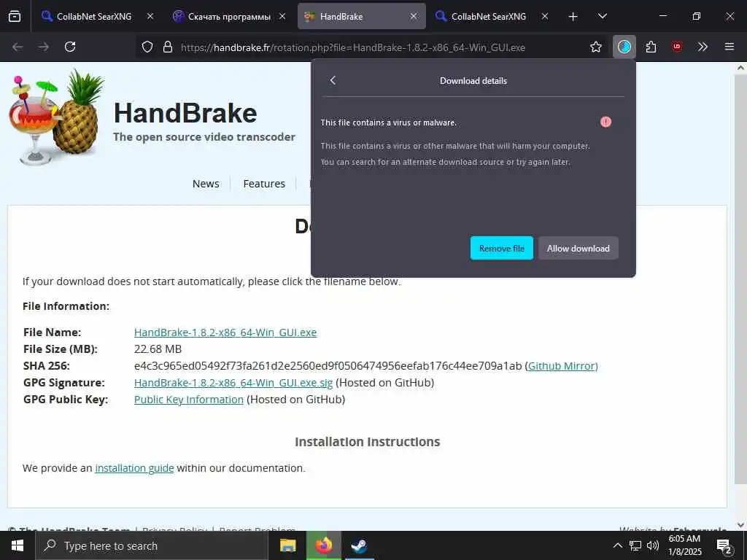This screenshot has width=747, height=560.
Task: Click the Type here to search box
Action: [152, 545]
